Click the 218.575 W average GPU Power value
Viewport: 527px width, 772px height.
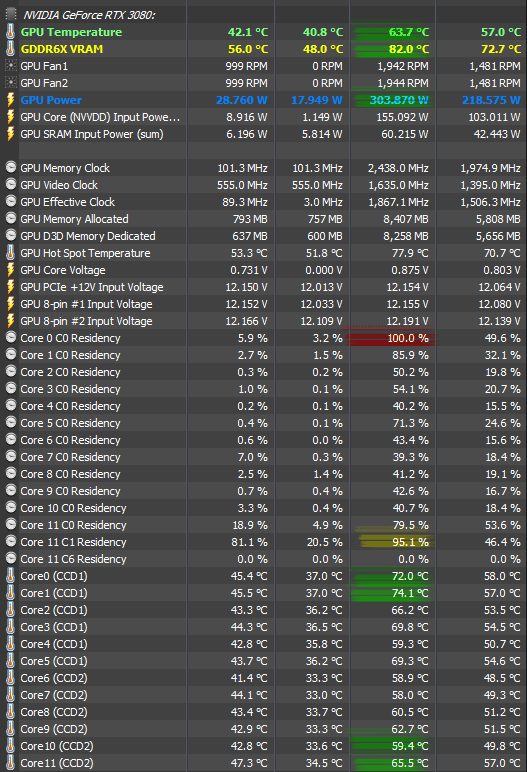coord(491,100)
